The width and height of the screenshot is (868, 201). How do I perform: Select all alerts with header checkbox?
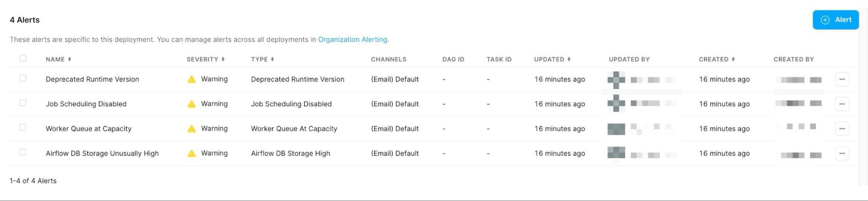23,59
